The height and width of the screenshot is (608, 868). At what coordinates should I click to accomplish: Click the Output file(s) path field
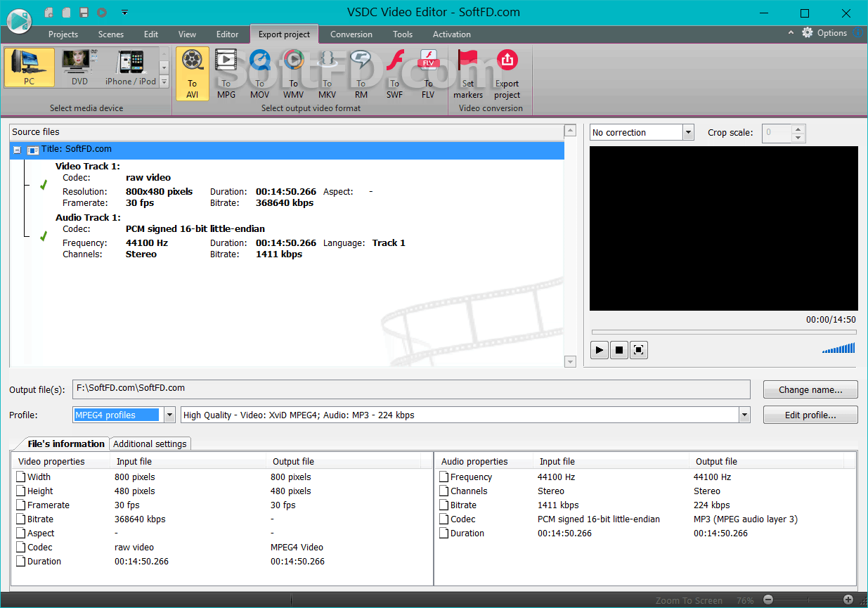tap(411, 388)
